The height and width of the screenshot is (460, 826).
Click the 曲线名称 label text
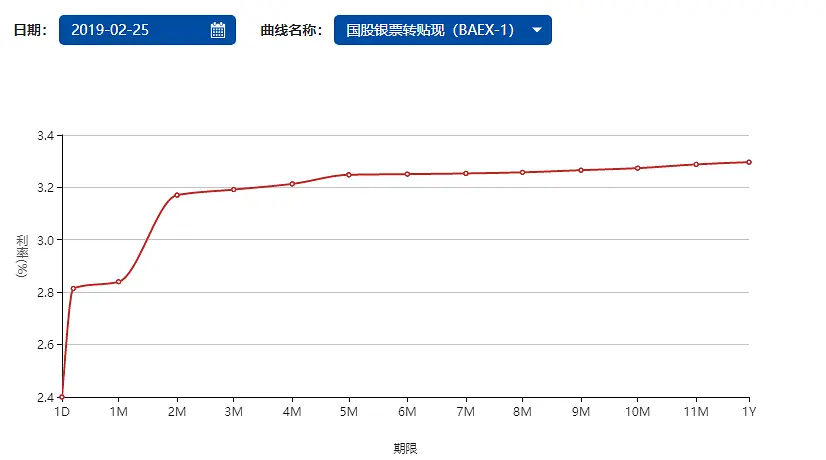tap(291, 30)
